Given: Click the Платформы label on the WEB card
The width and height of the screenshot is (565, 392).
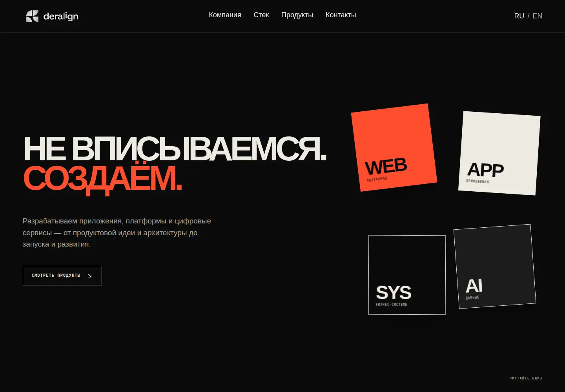Looking at the screenshot, I should (x=377, y=179).
